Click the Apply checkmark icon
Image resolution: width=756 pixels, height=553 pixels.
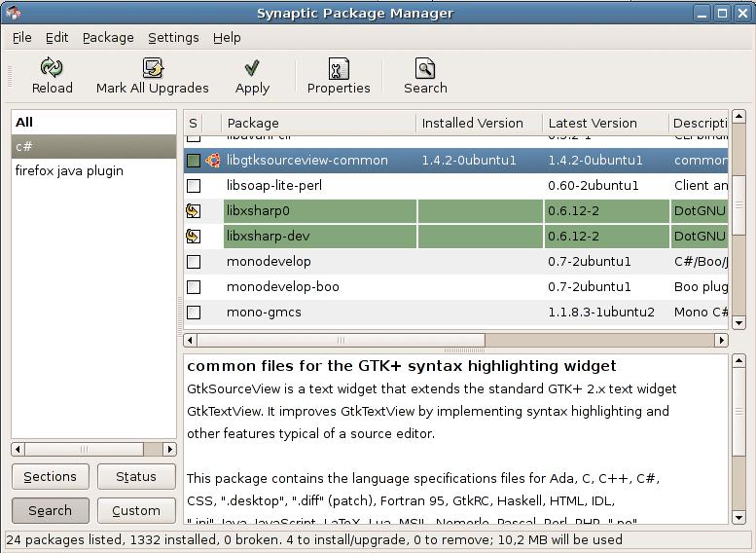252,68
